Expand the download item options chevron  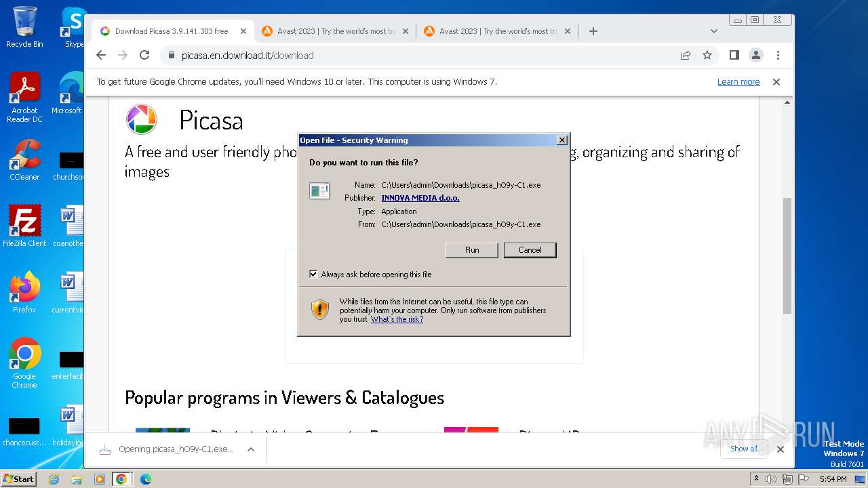coord(250,449)
